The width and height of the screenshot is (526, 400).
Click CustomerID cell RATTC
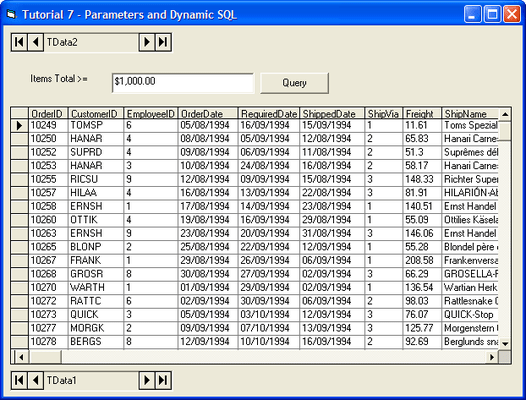click(96, 301)
